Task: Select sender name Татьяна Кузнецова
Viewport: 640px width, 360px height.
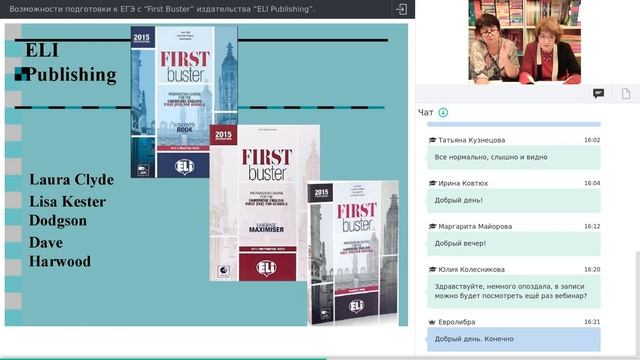Action: 471,140
